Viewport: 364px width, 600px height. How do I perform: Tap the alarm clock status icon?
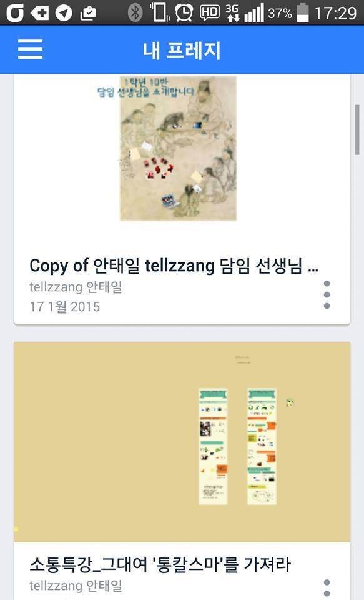(x=184, y=12)
